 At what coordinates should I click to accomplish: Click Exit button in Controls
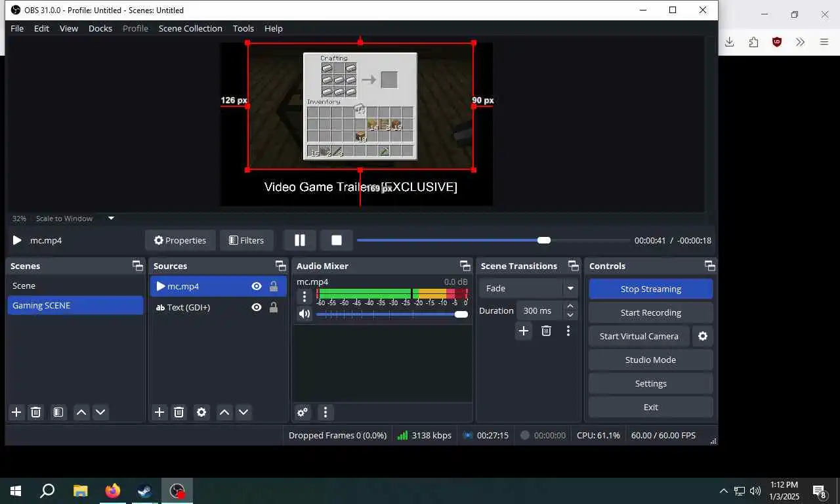pyautogui.click(x=650, y=407)
